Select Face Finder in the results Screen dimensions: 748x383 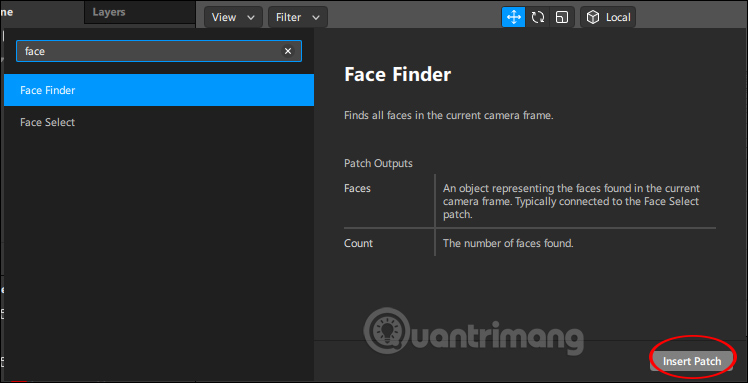[159, 90]
